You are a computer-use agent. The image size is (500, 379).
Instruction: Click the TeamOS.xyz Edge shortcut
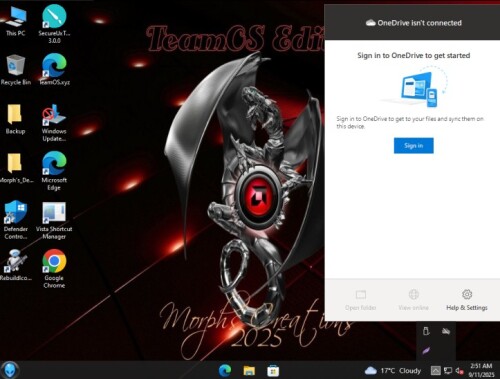tap(54, 70)
